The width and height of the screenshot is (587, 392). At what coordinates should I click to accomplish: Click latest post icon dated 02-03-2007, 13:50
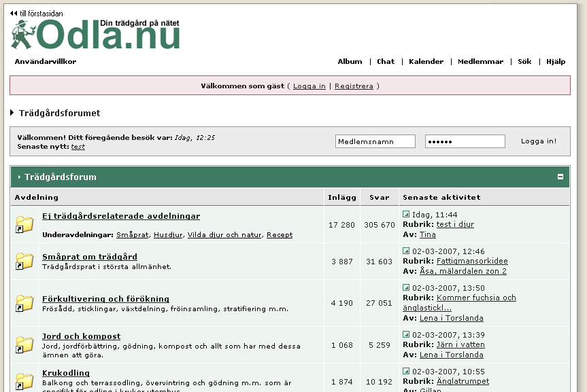(x=406, y=287)
